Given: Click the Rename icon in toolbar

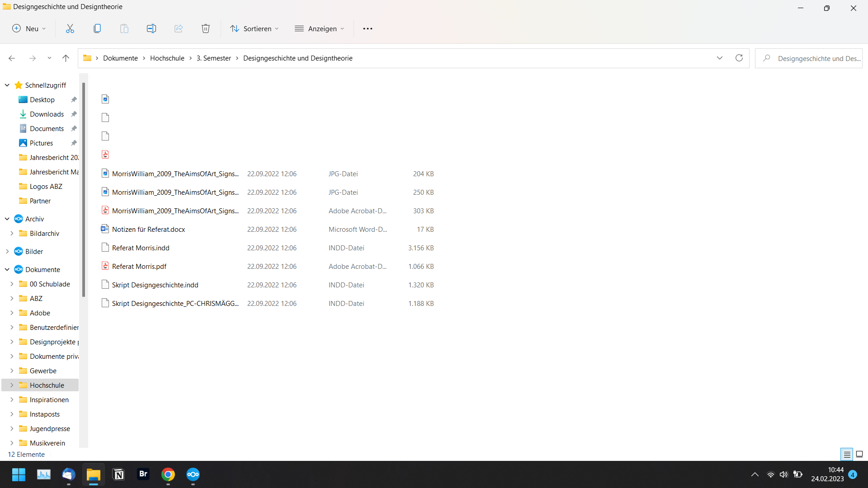Looking at the screenshot, I should point(151,28).
